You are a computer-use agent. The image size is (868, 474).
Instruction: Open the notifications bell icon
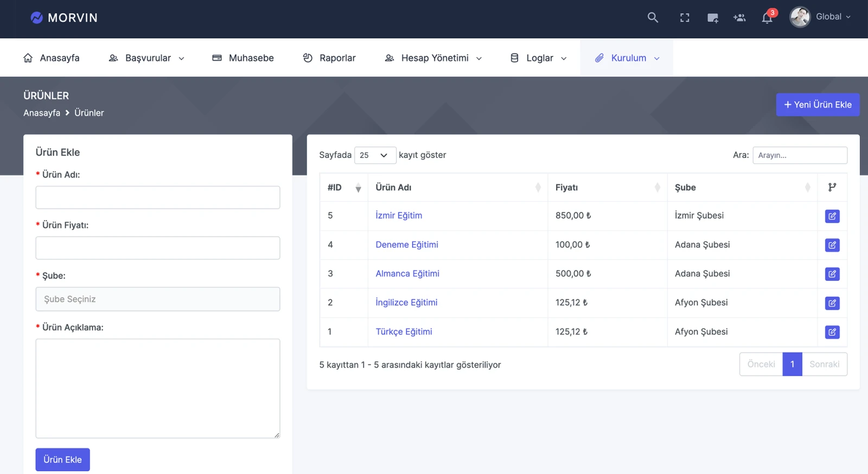[767, 18]
